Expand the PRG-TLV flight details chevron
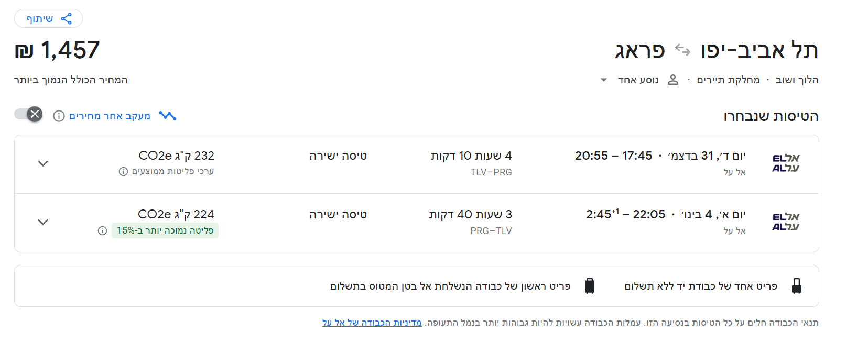Image resolution: width=868 pixels, height=343 pixels. [42, 222]
